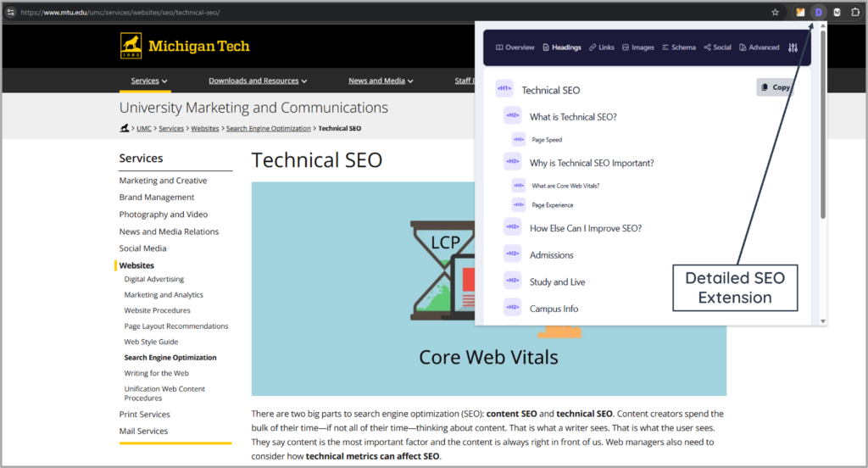Open the Staff menu item in the navigation bar

tap(465, 81)
